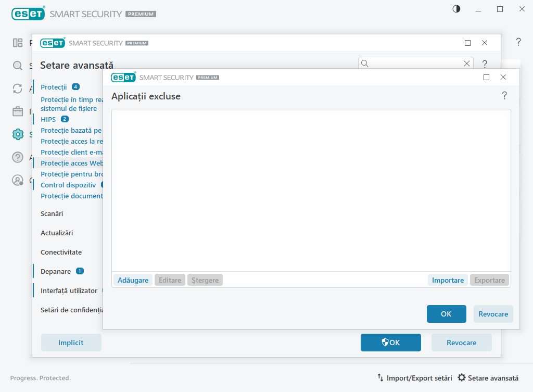The height and width of the screenshot is (392, 533).
Task: Open the Actualizări settings section
Action: tap(57, 233)
